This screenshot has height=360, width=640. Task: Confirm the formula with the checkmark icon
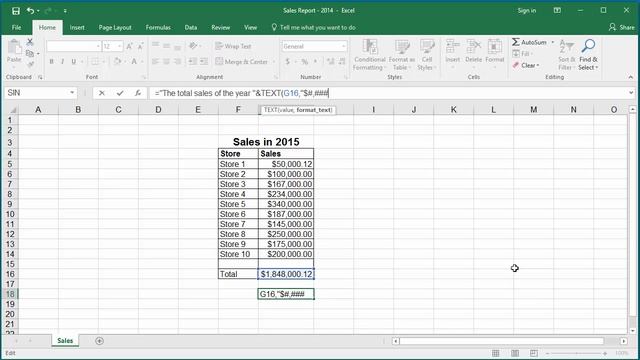tap(120, 93)
